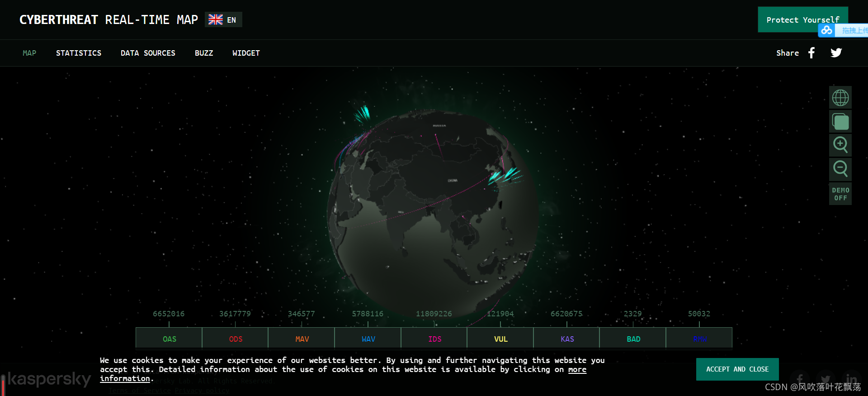Toggle the IDS detection type

click(x=434, y=339)
